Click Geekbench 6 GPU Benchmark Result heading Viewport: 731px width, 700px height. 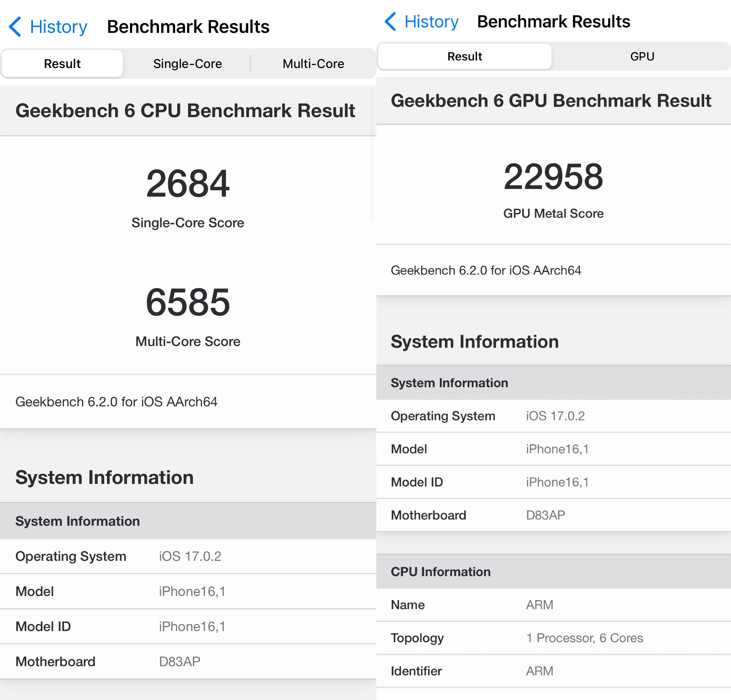tap(551, 101)
